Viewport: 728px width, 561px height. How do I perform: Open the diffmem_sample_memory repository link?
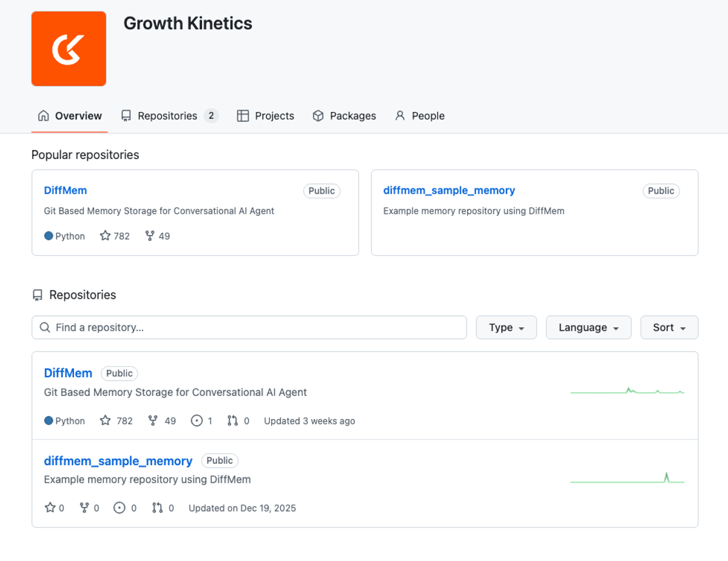click(118, 460)
